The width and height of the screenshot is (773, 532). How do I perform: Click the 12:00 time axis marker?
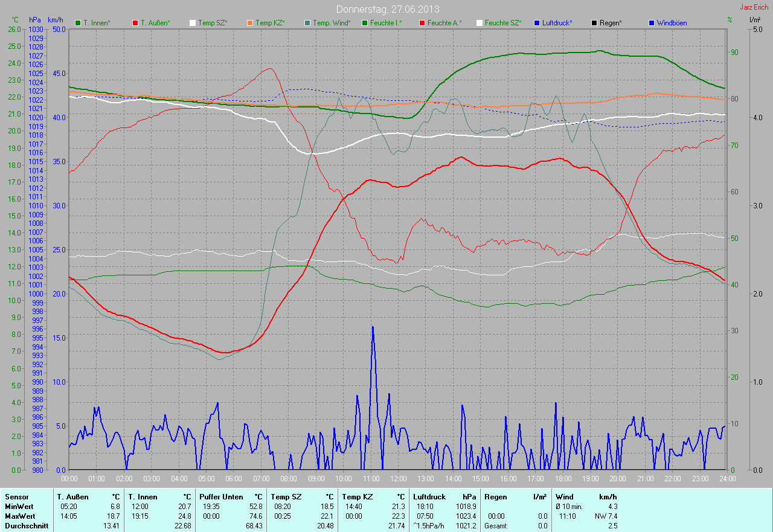click(398, 478)
